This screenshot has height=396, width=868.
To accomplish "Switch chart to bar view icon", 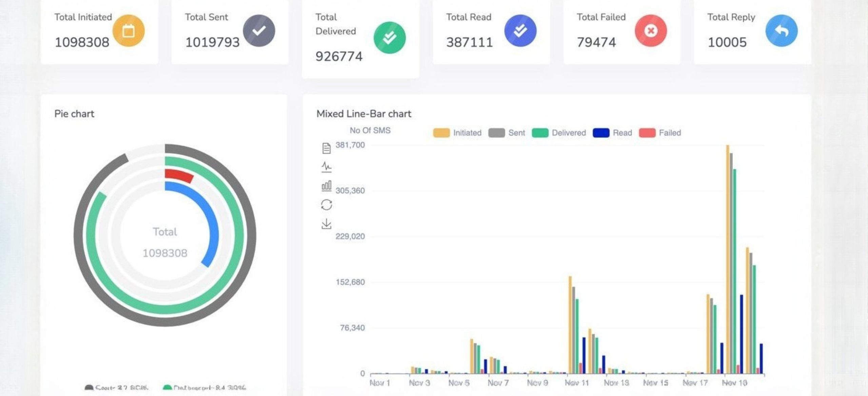I will [x=326, y=186].
